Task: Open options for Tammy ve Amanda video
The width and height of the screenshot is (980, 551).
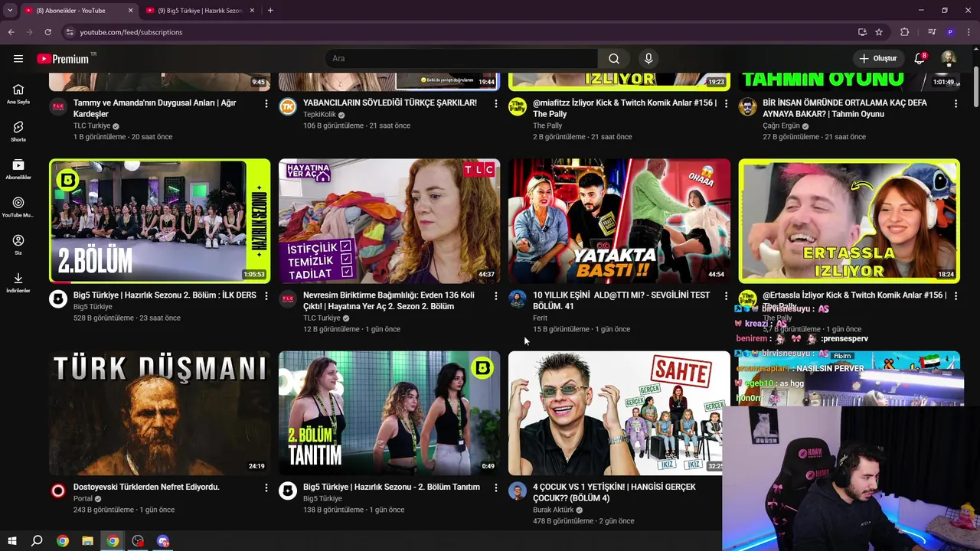Action: pos(266,103)
